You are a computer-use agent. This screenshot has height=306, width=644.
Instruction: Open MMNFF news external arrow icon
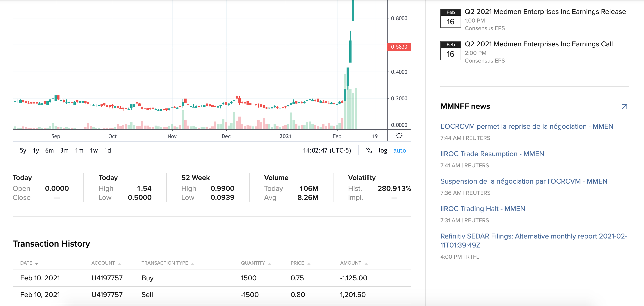[624, 107]
